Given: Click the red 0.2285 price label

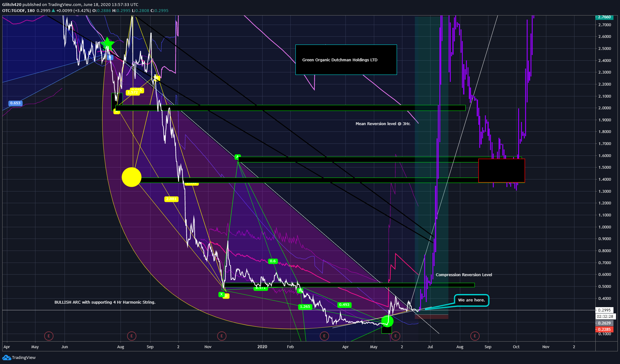Looking at the screenshot, I should point(604,330).
